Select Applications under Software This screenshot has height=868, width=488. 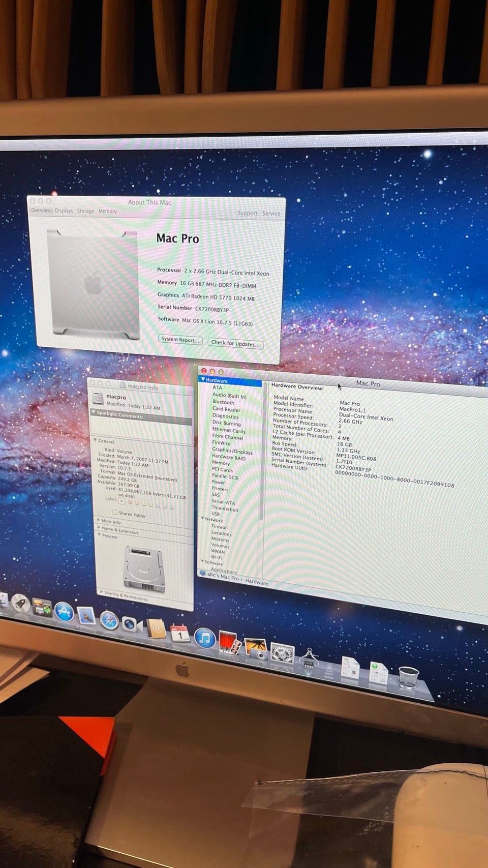[x=224, y=571]
